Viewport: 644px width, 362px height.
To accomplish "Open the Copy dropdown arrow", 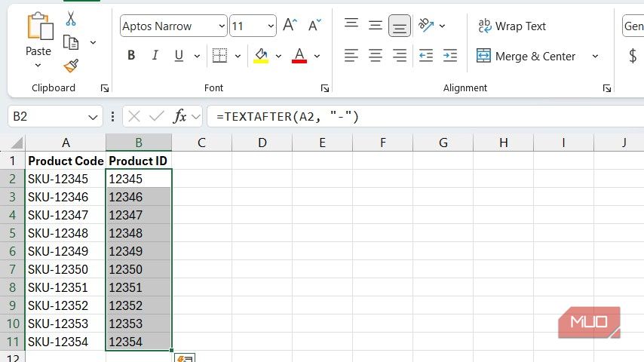I will point(94,42).
